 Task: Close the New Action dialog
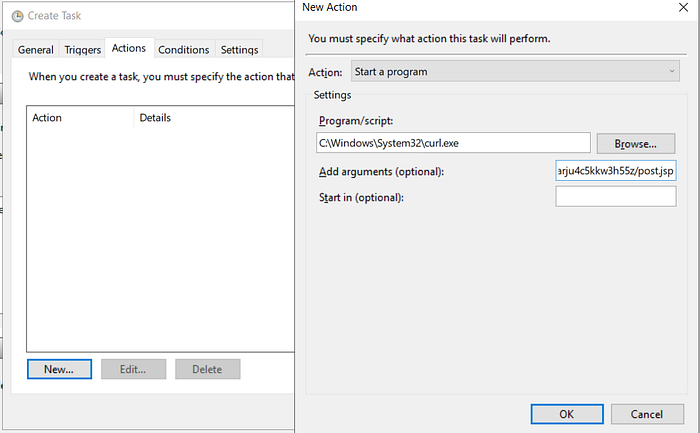[x=683, y=8]
